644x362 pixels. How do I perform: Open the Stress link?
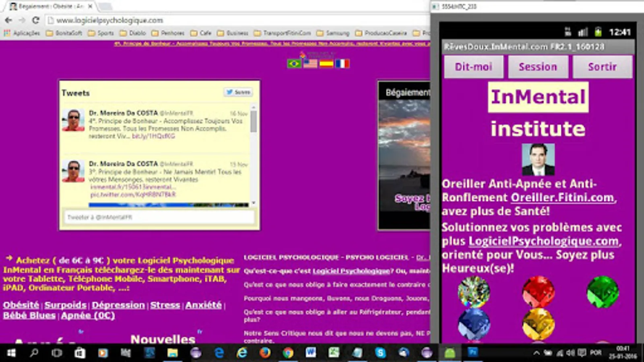click(165, 305)
